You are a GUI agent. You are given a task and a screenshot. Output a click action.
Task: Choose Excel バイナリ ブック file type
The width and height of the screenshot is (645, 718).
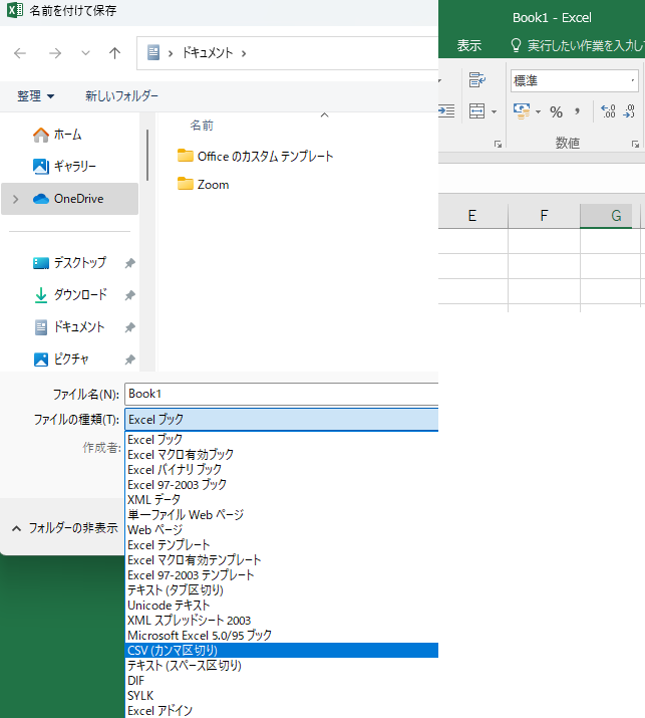click(x=282, y=470)
